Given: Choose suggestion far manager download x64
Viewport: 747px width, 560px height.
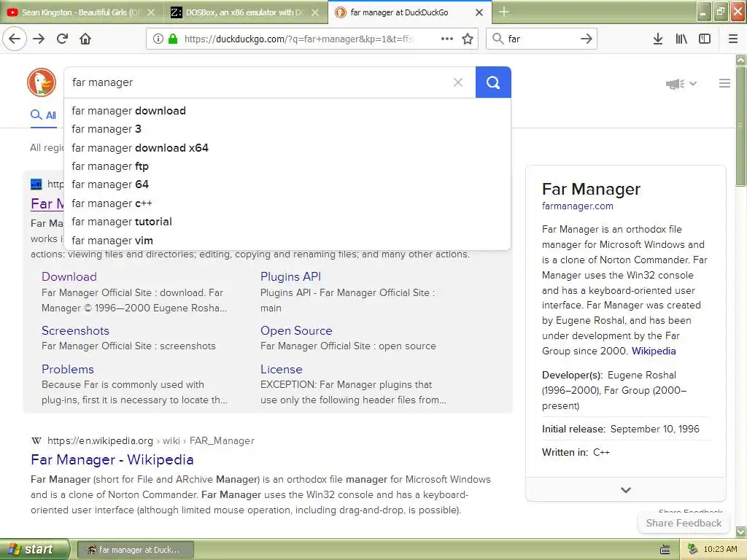Looking at the screenshot, I should pos(287,147).
